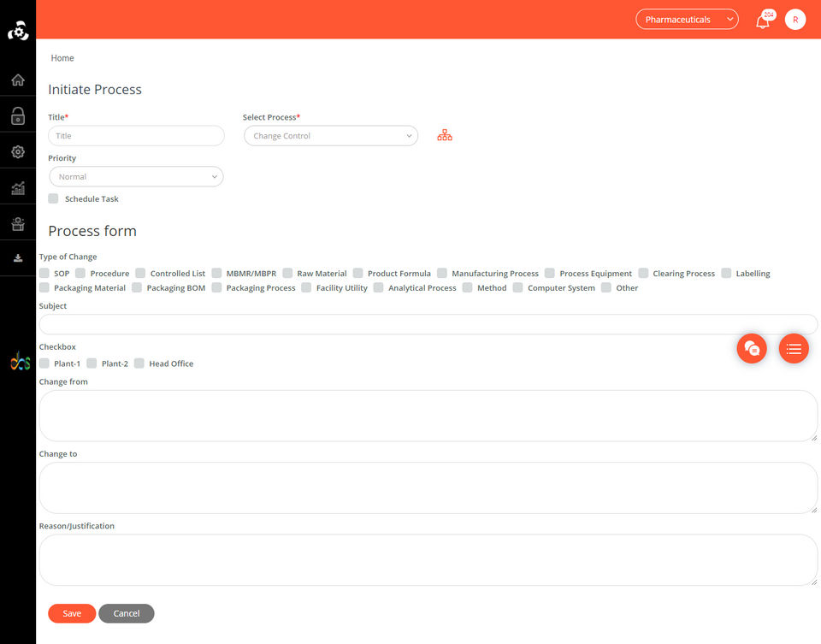Image resolution: width=821 pixels, height=644 pixels.
Task: Check the SOP type of change
Action: (44, 274)
